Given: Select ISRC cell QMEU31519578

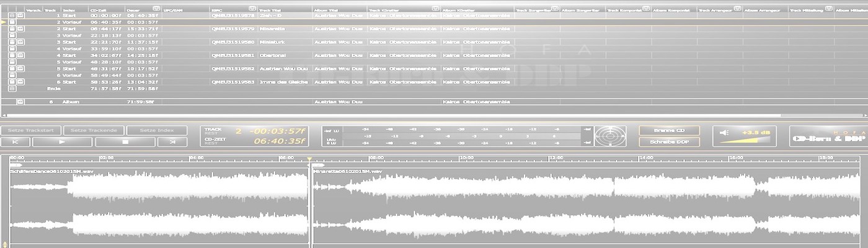Looking at the screenshot, I should 233,15.
